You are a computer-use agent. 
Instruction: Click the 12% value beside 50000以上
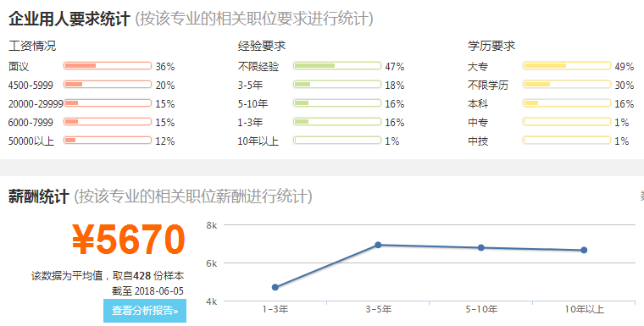pos(165,141)
